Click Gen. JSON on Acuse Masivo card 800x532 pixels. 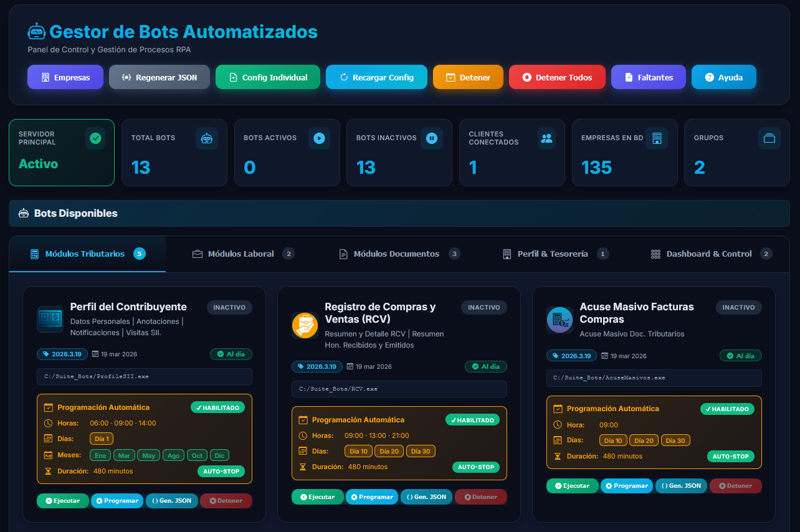click(x=682, y=486)
